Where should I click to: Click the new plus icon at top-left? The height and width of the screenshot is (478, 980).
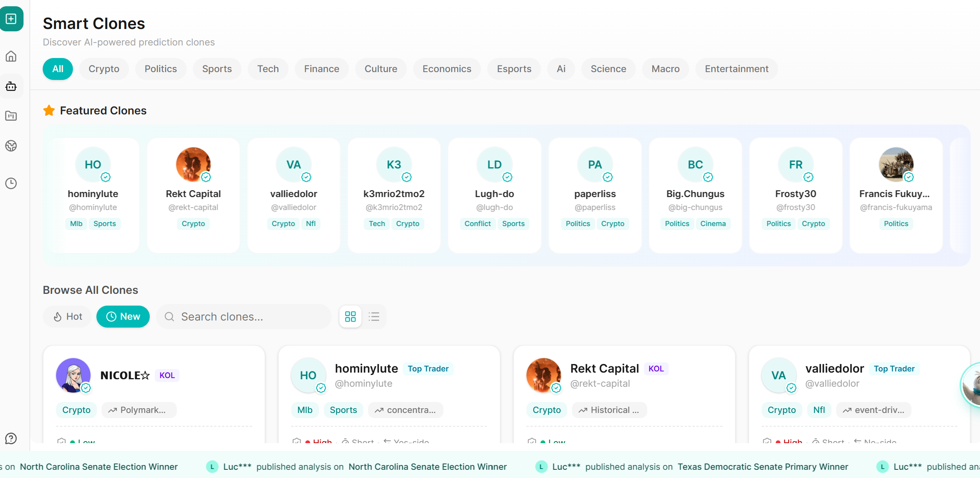[x=11, y=19]
